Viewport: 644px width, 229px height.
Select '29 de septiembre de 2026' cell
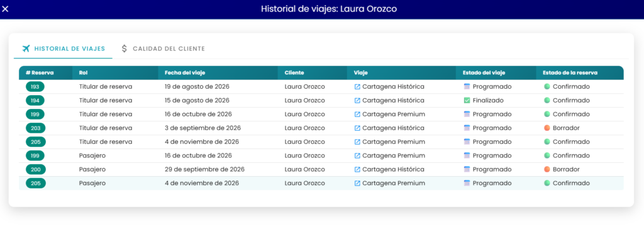tap(204, 169)
